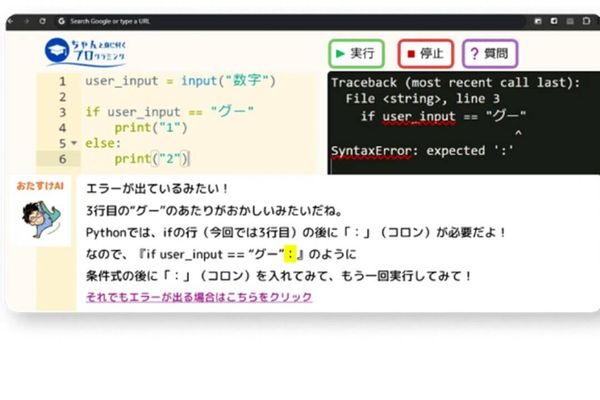Click the browser forward arrow
Image resolution: width=600 pixels, height=400 pixels.
[x=26, y=21]
